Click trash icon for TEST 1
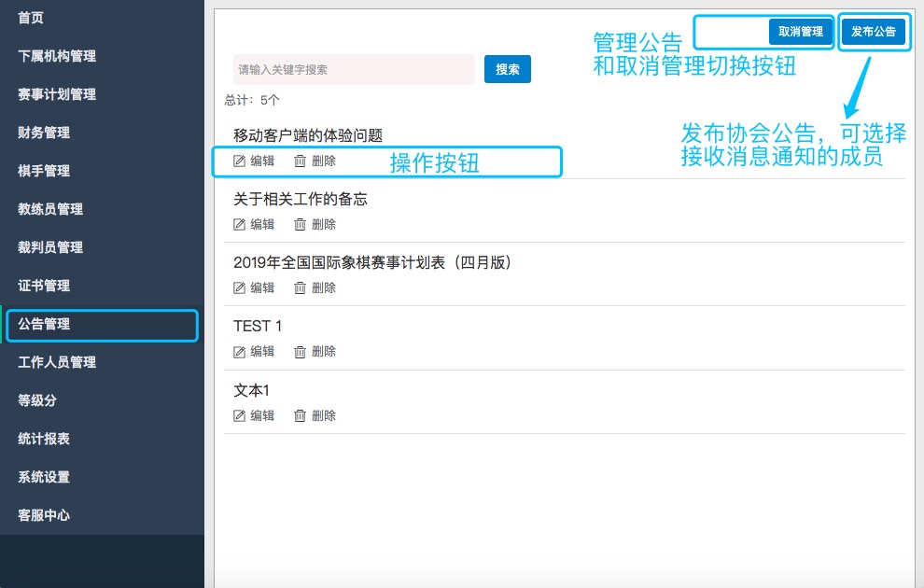Screen dimensions: 924x588 (300, 352)
